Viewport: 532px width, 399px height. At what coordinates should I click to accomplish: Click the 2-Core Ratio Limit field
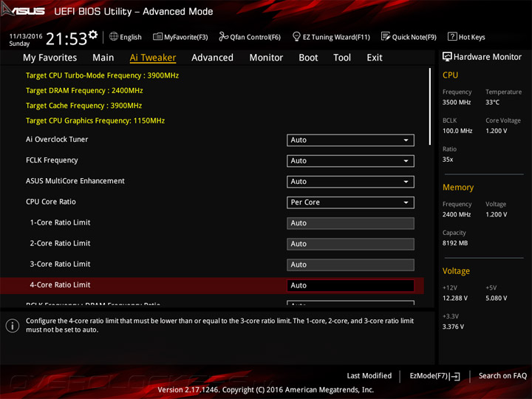click(x=350, y=244)
